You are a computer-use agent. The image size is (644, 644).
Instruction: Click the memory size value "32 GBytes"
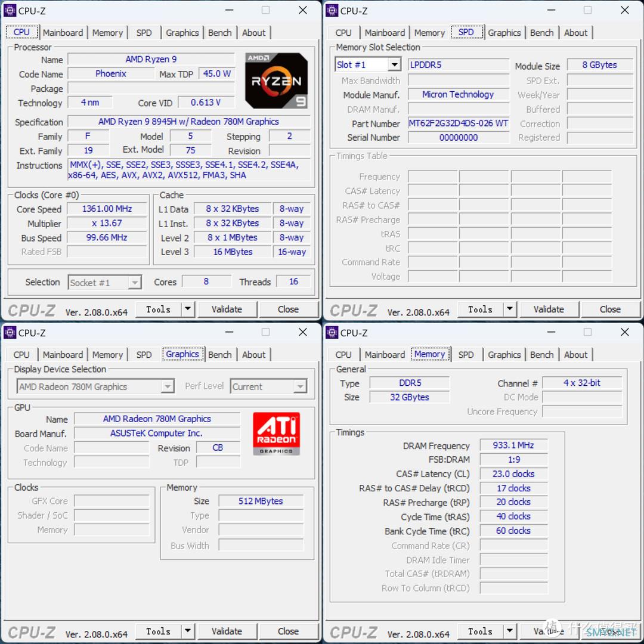(410, 397)
